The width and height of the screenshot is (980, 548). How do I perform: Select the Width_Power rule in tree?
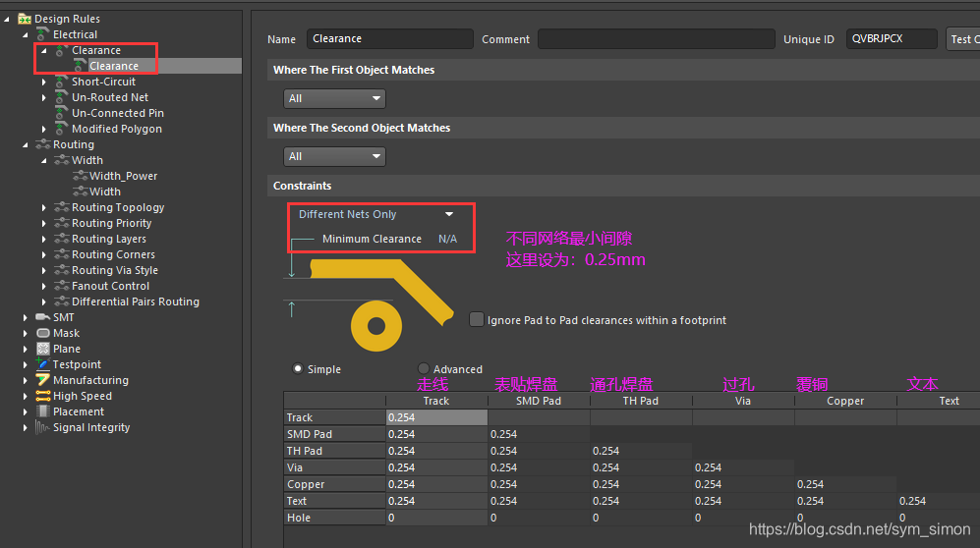pyautogui.click(x=123, y=176)
